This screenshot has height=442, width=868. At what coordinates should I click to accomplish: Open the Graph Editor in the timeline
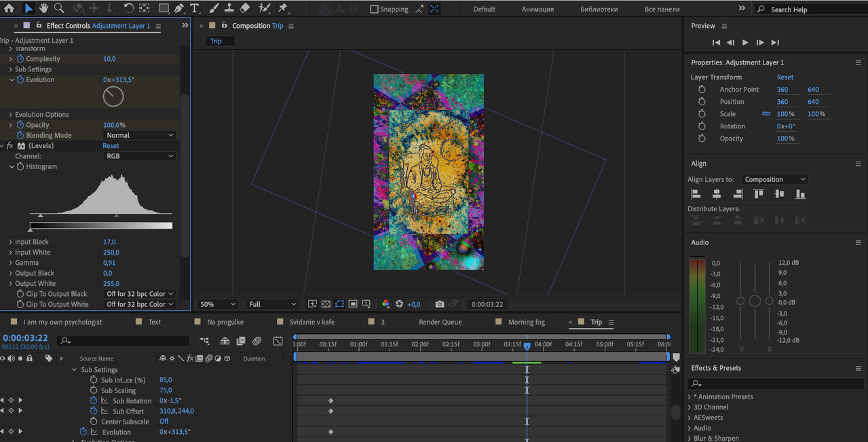tap(278, 341)
